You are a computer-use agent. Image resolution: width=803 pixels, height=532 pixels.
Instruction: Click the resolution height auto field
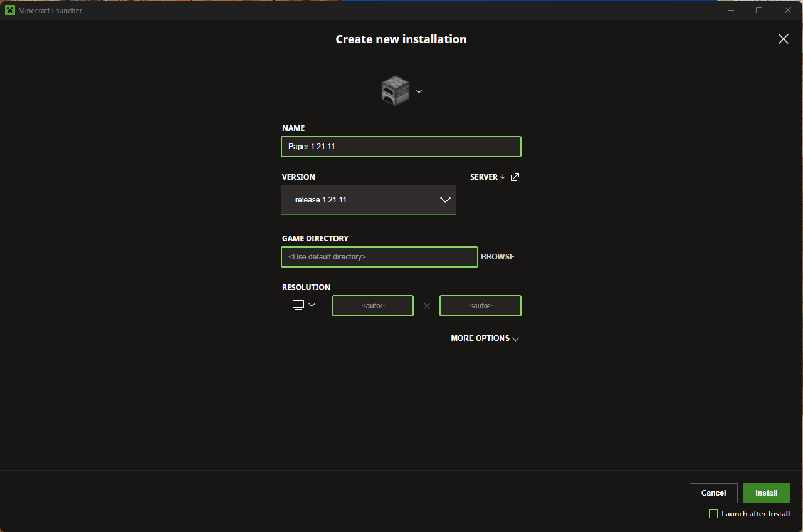click(481, 306)
